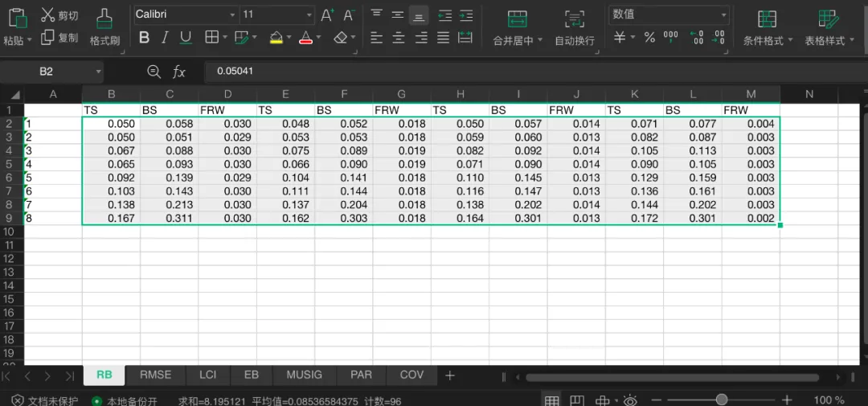The width and height of the screenshot is (868, 406).
Task: Click the increase indent icon
Action: click(466, 14)
